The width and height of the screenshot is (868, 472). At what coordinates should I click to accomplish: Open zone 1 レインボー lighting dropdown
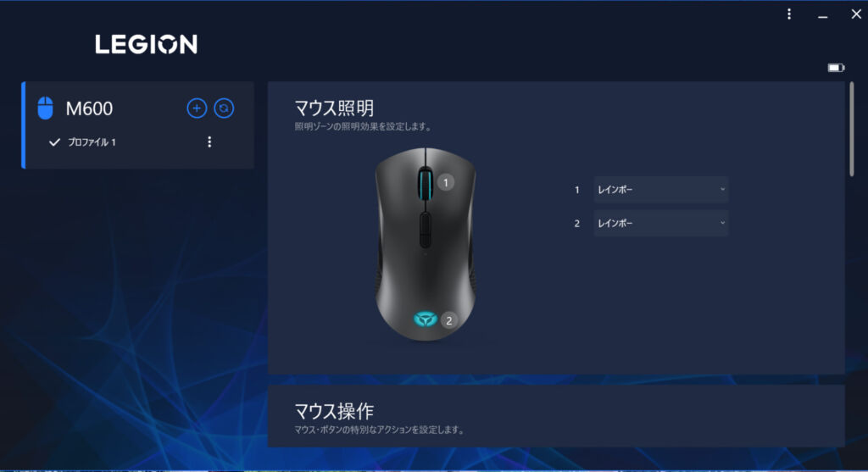click(x=661, y=190)
